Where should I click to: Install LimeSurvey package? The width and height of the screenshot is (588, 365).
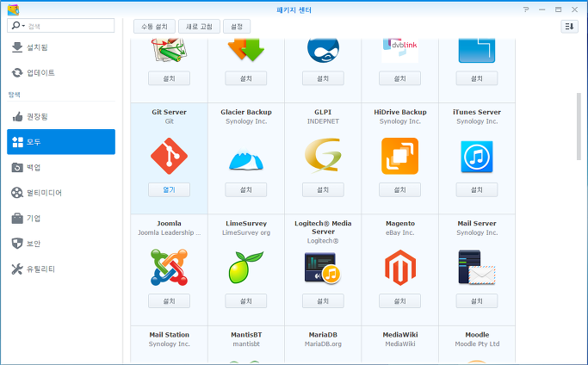246,300
